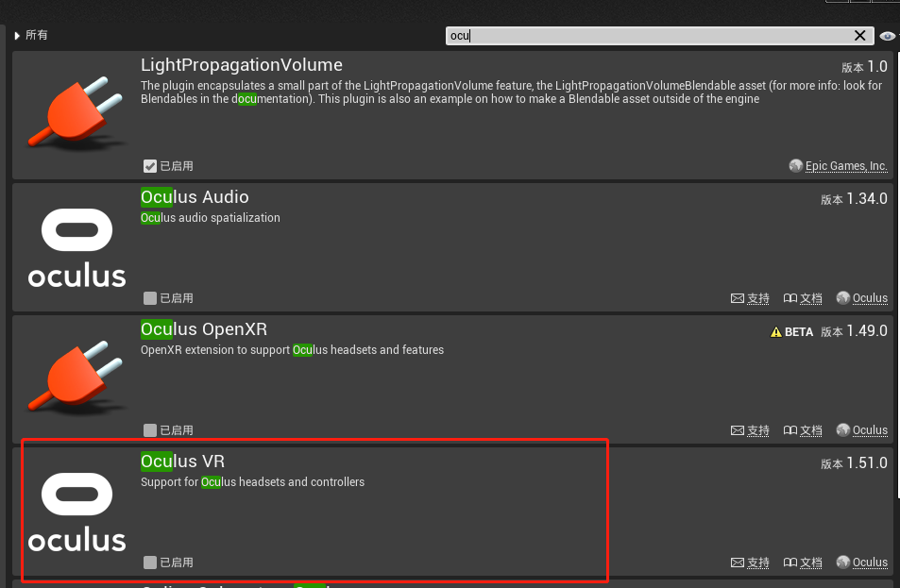Select the 所有 category label
Image resolution: width=900 pixels, height=588 pixels.
click(36, 35)
